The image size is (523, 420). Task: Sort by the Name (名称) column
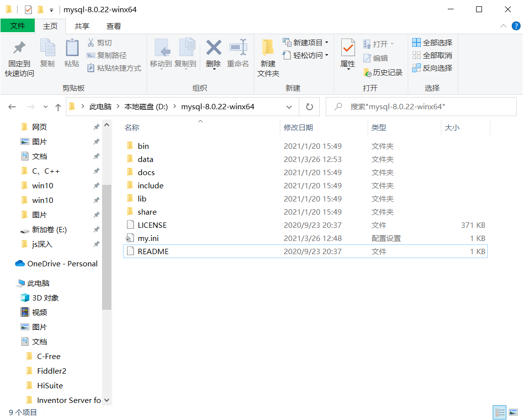tap(202, 128)
